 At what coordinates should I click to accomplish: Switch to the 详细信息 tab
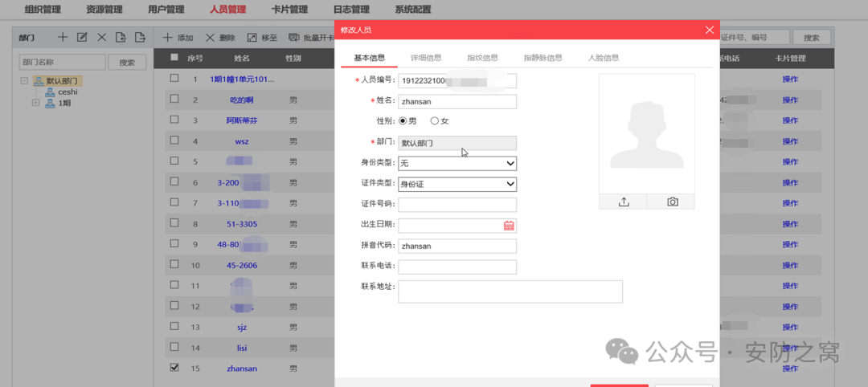click(426, 58)
